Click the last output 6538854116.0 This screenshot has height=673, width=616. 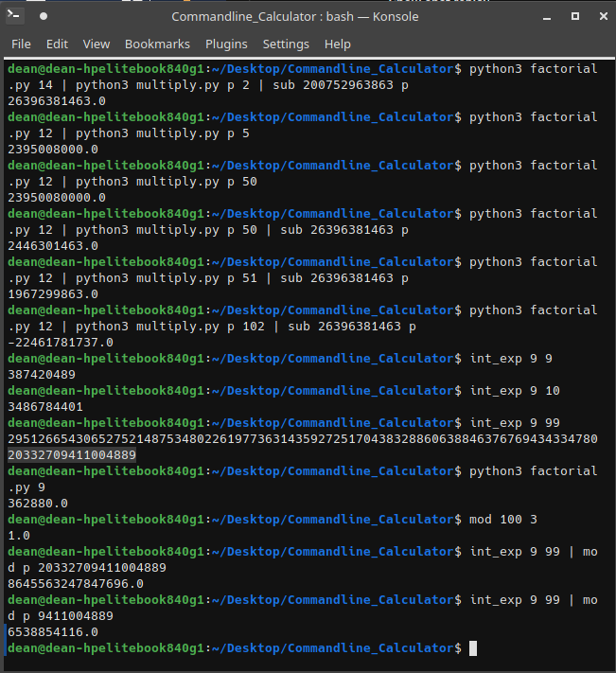53,632
